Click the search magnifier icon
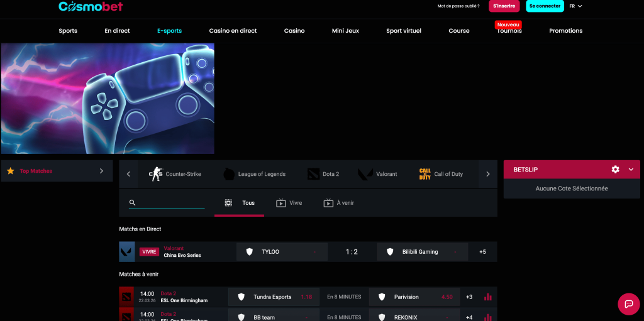This screenshot has width=644, height=321. click(132, 202)
